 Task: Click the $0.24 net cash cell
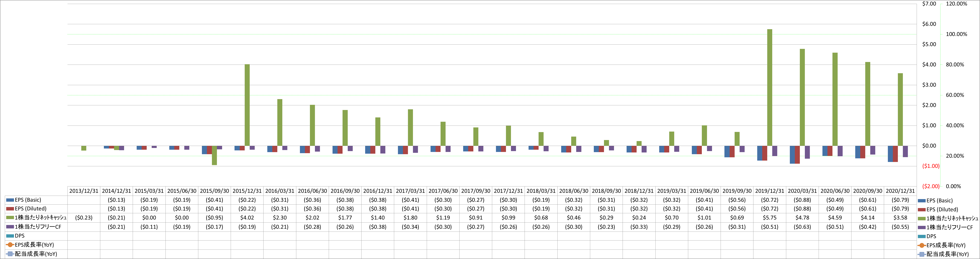tap(639, 218)
